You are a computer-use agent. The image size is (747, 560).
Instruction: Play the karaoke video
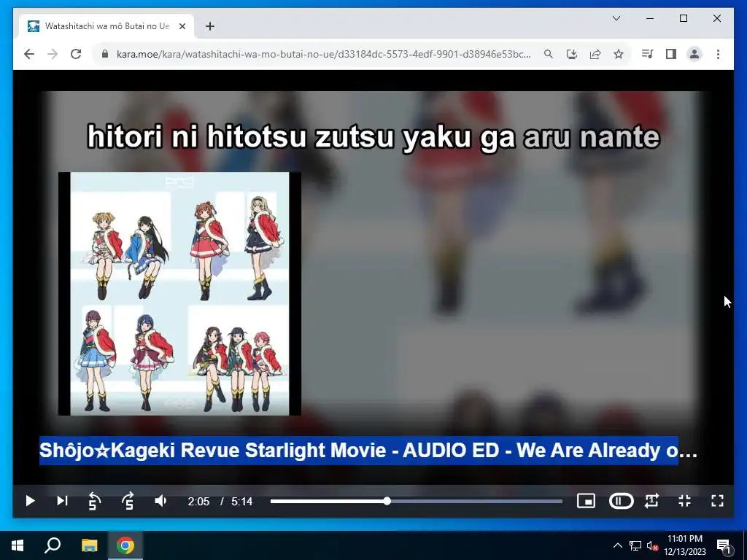click(29, 501)
